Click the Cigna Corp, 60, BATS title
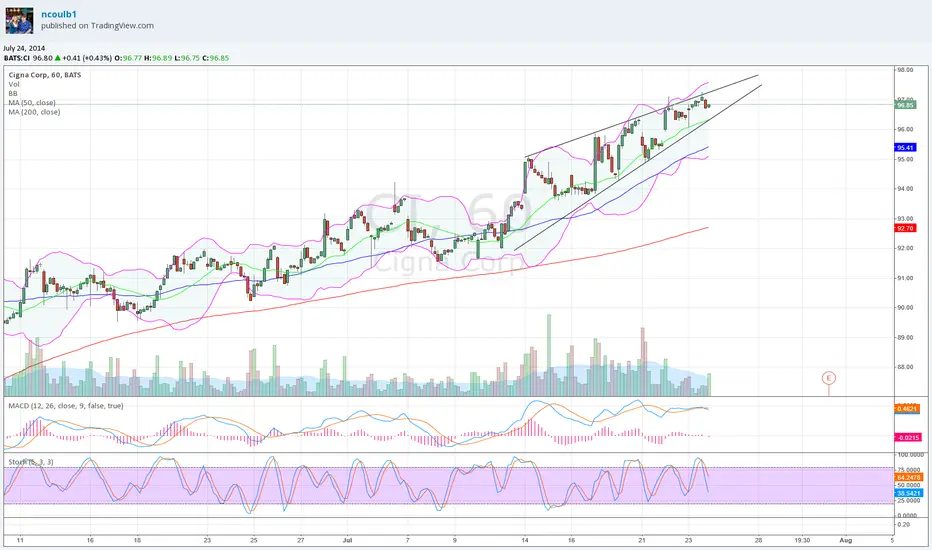 pyautogui.click(x=45, y=75)
